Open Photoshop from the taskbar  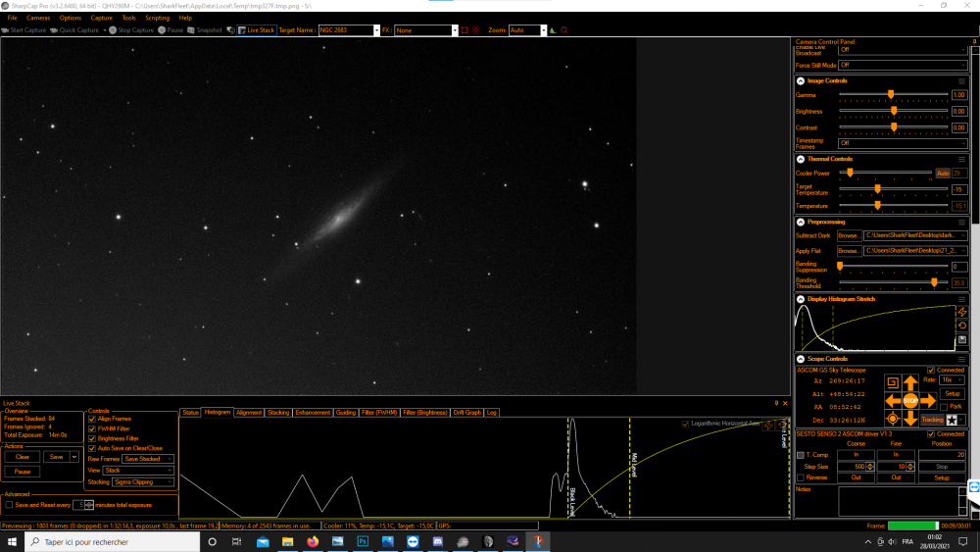coord(363,541)
